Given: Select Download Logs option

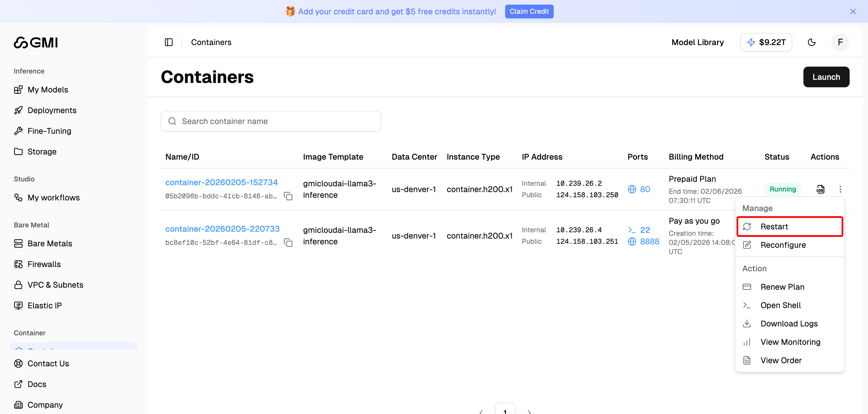Looking at the screenshot, I should tap(788, 324).
